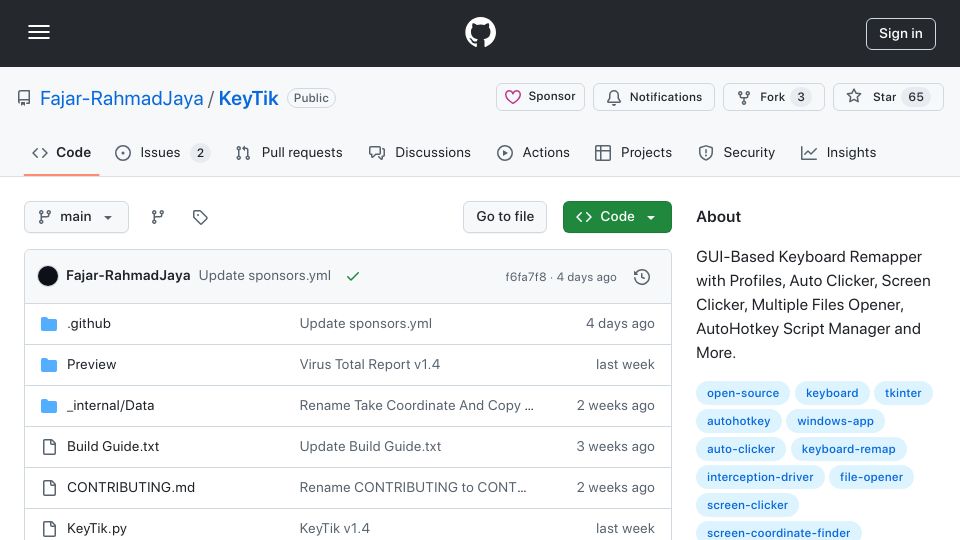This screenshot has width=960, height=540.
Task: Open commit Virus Total Report v1.4
Action: coord(370,364)
